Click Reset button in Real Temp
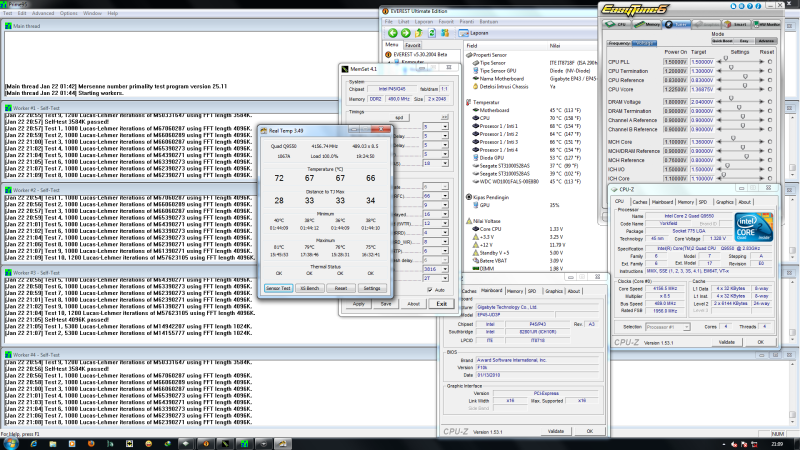800x450 pixels. click(340, 288)
